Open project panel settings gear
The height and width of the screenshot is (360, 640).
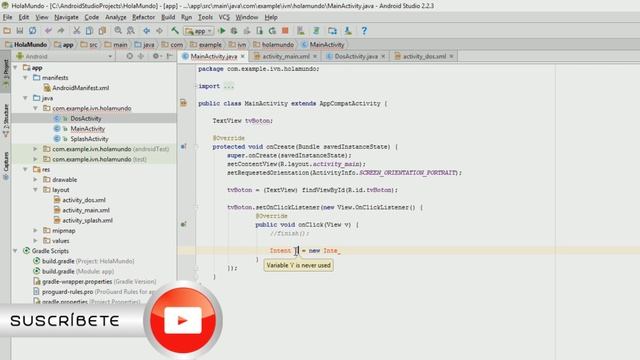click(x=156, y=56)
